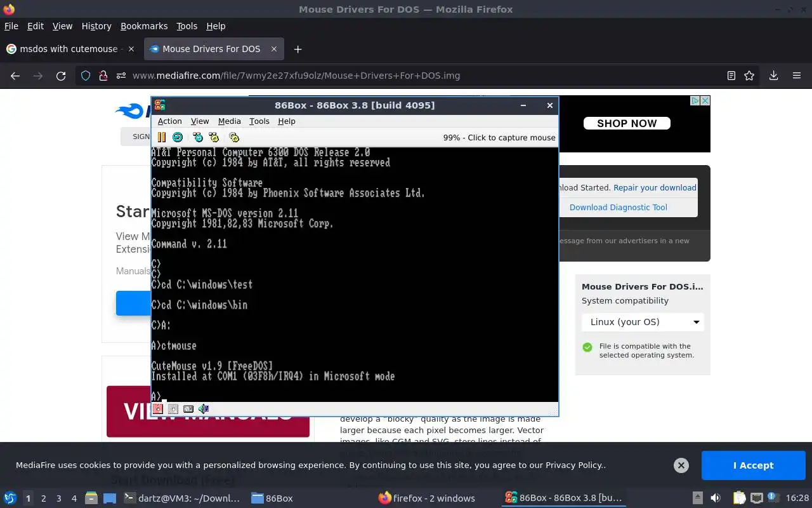This screenshot has width=812, height=508.
Task: Click the show desktop icon in taskbar
Action: tap(110, 498)
